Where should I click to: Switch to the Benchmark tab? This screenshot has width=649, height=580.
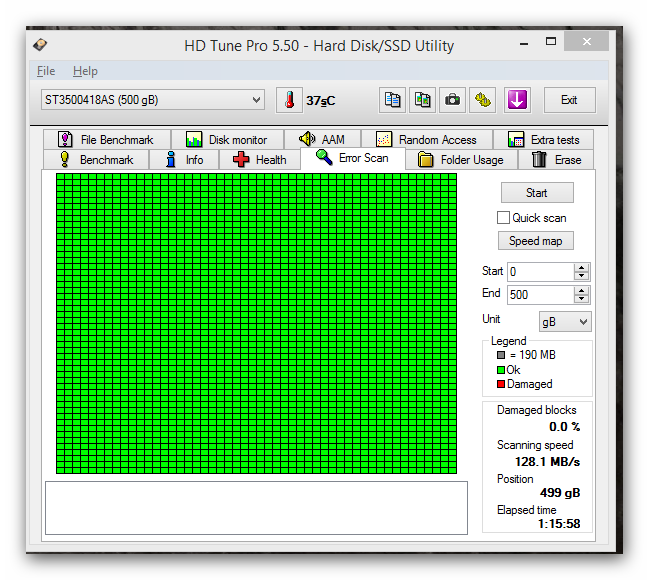coord(96,160)
